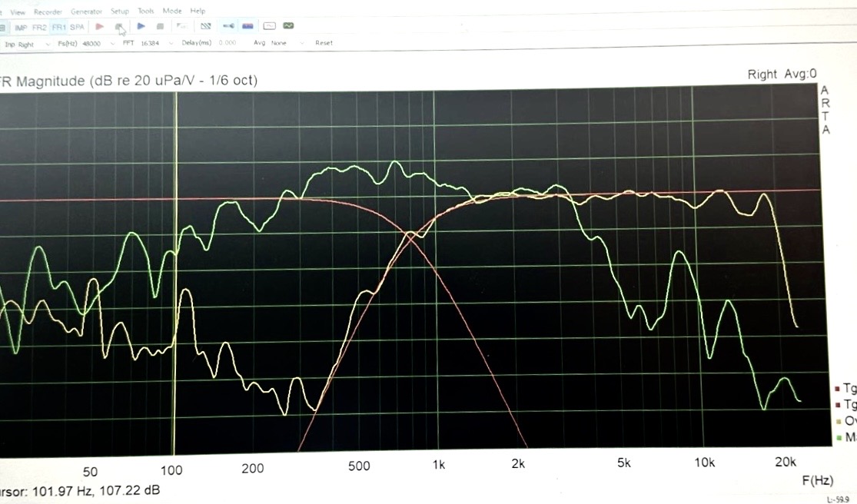The height and width of the screenshot is (504, 857).
Task: Select the FR1 single-channel mode button
Action: [58, 27]
